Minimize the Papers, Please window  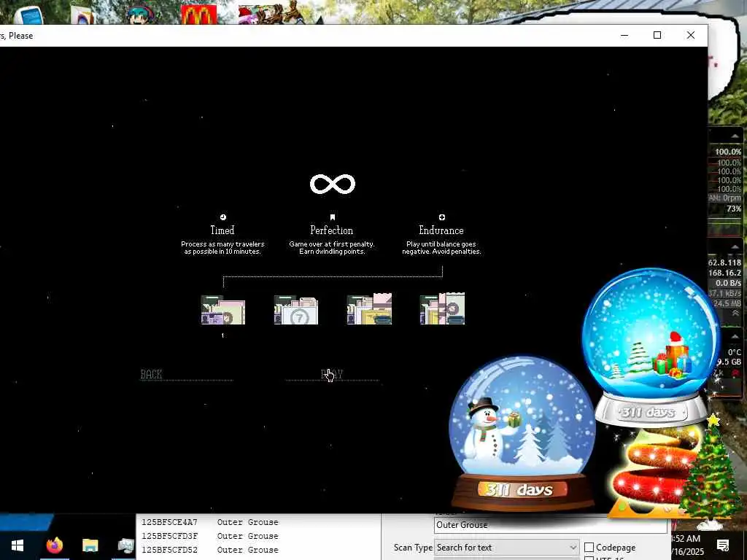point(624,35)
